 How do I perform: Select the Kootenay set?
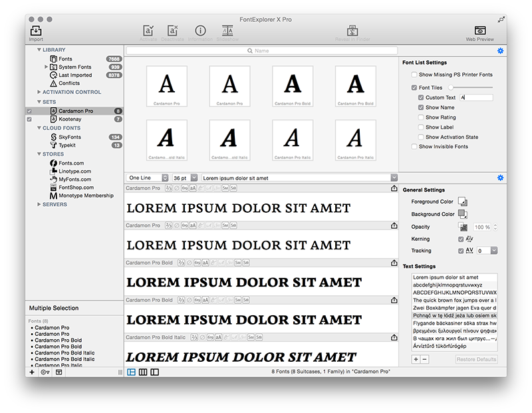[x=70, y=119]
